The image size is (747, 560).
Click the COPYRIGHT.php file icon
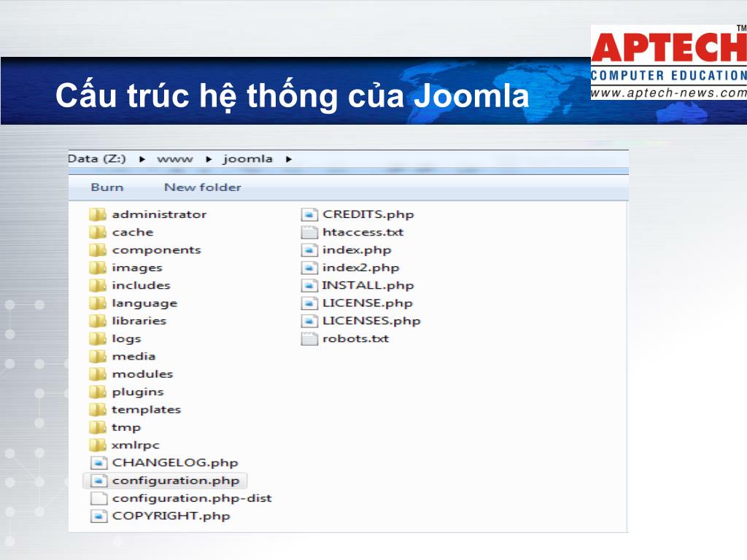pos(98,516)
